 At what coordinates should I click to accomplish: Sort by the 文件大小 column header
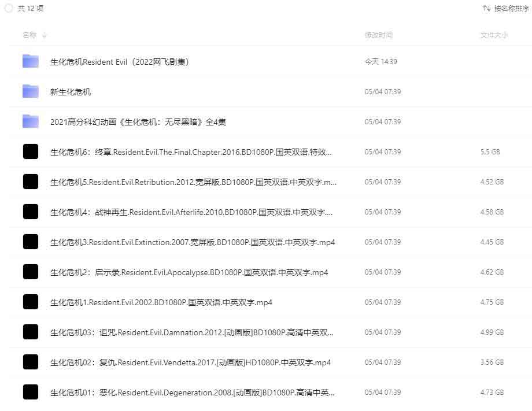pos(494,35)
